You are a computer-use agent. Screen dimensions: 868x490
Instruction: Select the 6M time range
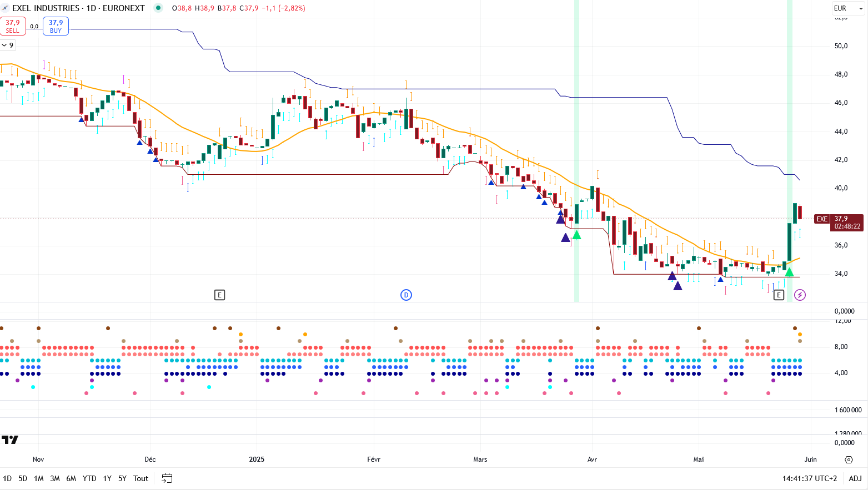(x=71, y=478)
